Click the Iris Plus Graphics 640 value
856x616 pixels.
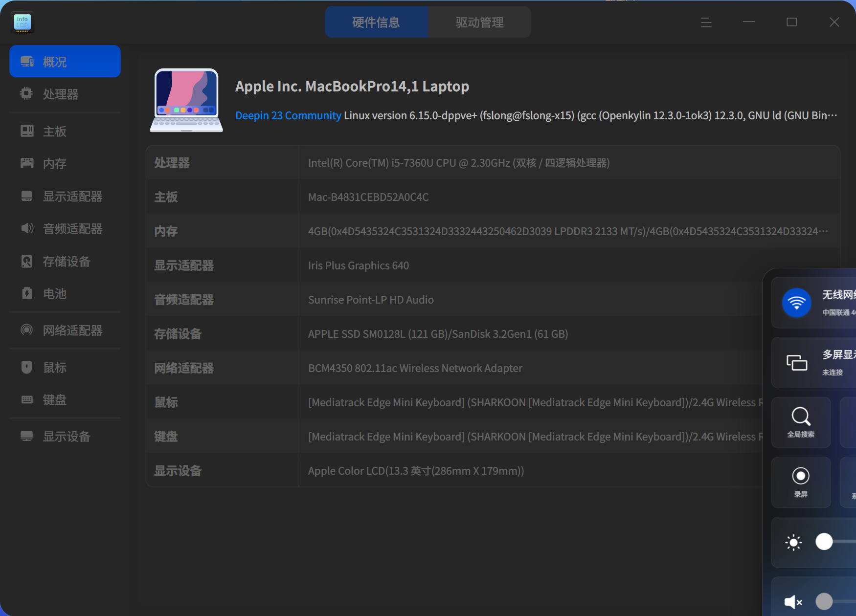pos(359,265)
